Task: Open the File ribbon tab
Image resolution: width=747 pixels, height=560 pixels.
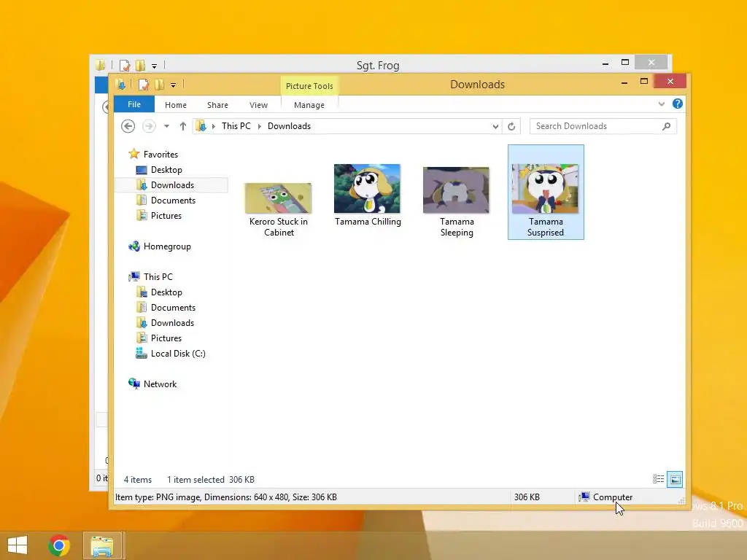Action: (134, 104)
